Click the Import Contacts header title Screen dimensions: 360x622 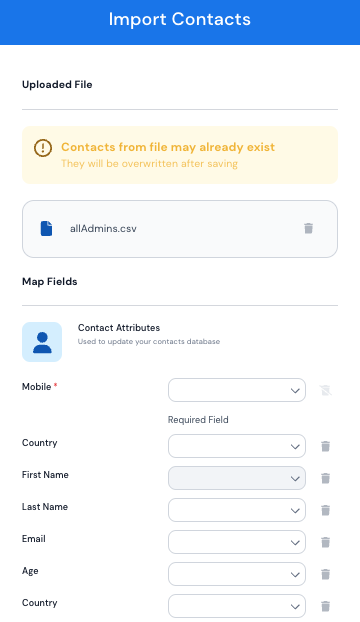point(180,19)
